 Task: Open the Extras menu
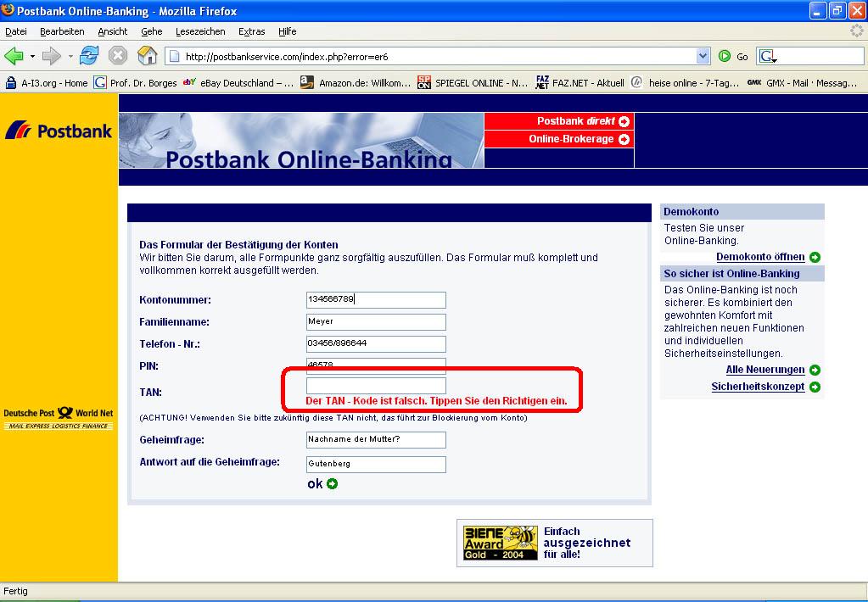[252, 31]
